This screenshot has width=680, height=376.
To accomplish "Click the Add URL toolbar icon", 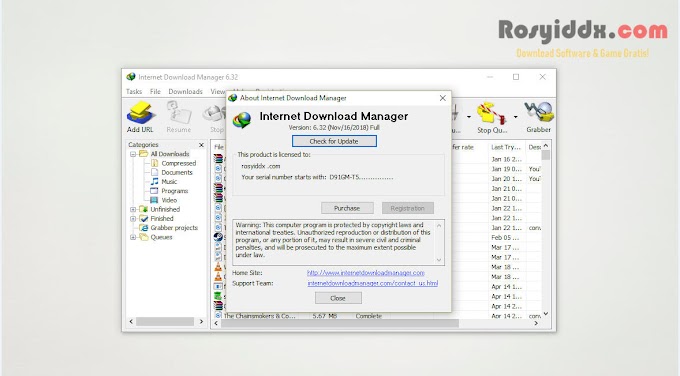I will pyautogui.click(x=140, y=117).
